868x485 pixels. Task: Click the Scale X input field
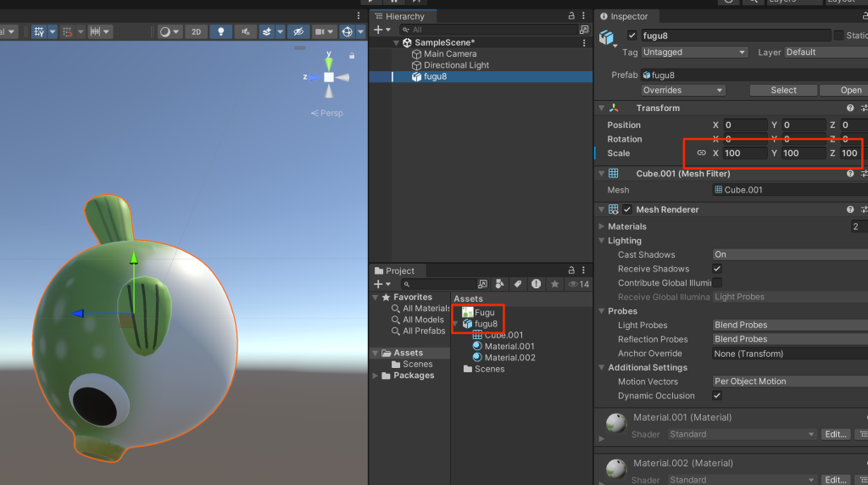(744, 153)
